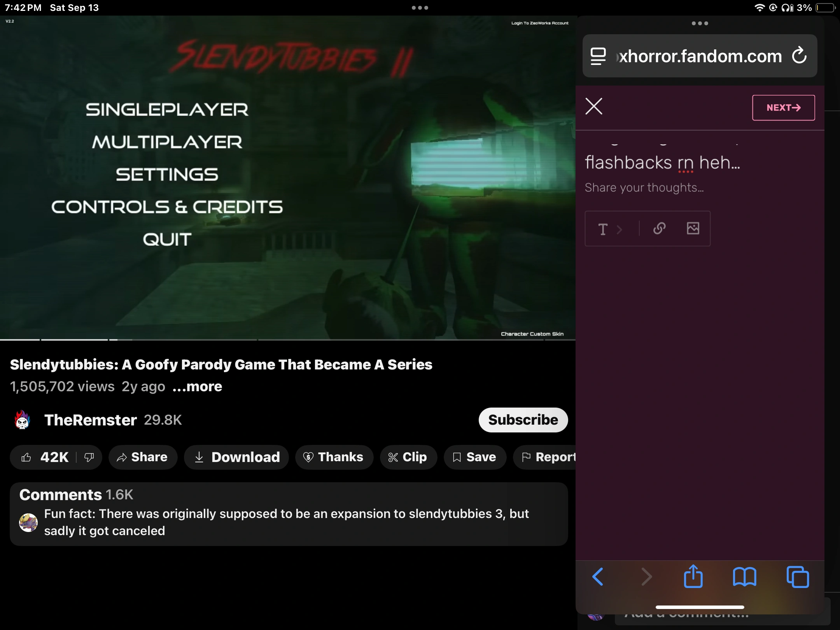Subscribe to TheRemster channel
Screen dimensions: 840x630
(523, 420)
